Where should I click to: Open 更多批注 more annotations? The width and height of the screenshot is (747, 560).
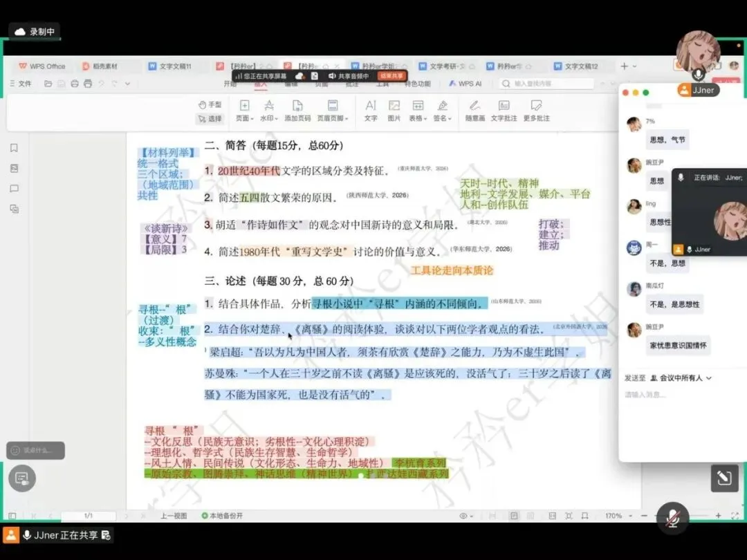click(x=537, y=111)
